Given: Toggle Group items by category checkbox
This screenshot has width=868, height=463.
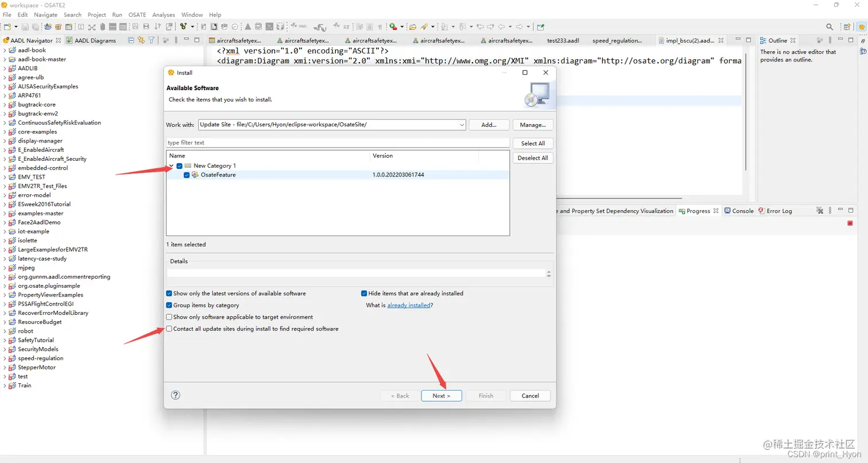Looking at the screenshot, I should 169,305.
